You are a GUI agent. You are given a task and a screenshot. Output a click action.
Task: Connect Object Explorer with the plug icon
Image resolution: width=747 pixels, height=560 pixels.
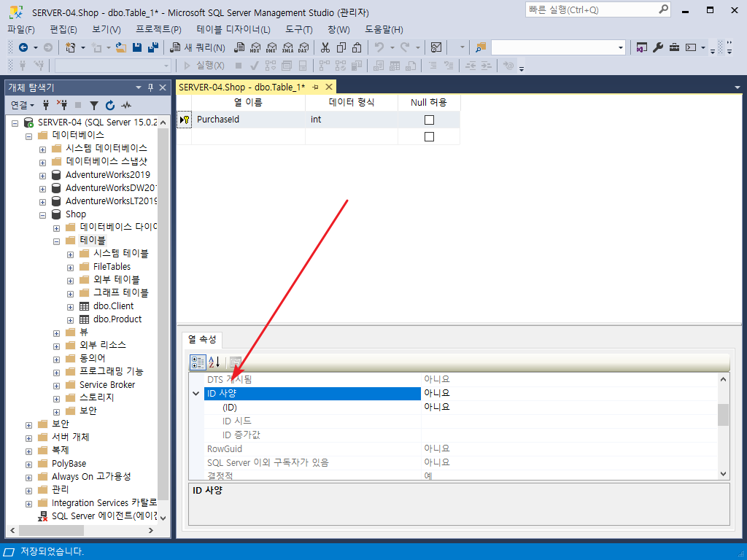point(46,105)
